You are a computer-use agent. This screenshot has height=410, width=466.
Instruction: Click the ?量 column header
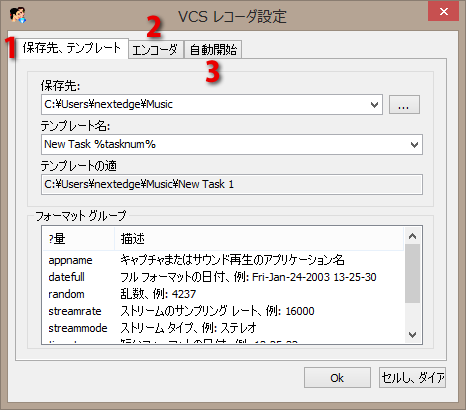coord(79,239)
